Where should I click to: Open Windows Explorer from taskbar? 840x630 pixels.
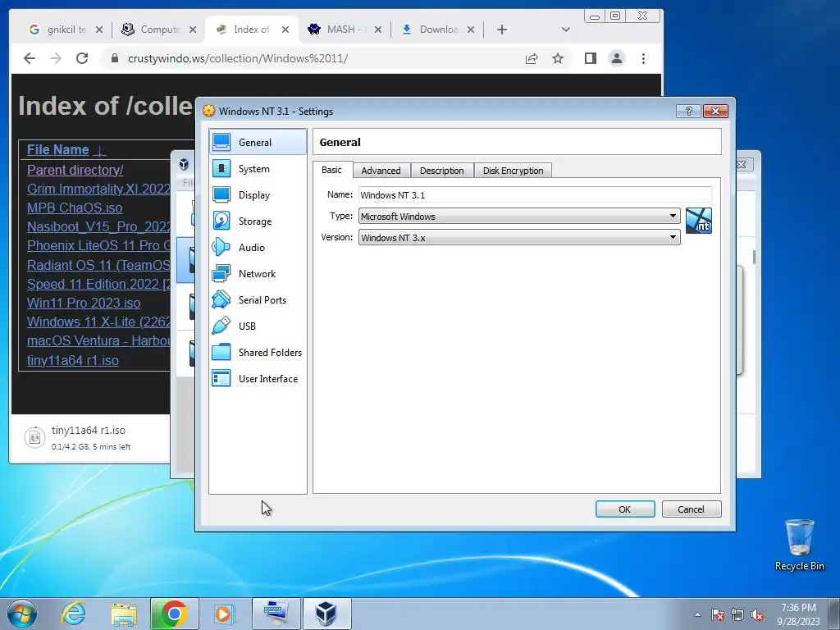click(x=124, y=614)
